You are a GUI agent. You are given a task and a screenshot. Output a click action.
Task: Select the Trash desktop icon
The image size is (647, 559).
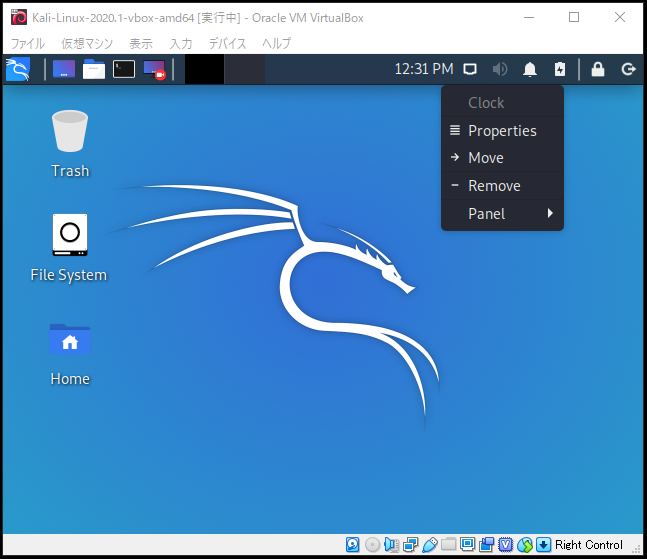click(x=70, y=143)
